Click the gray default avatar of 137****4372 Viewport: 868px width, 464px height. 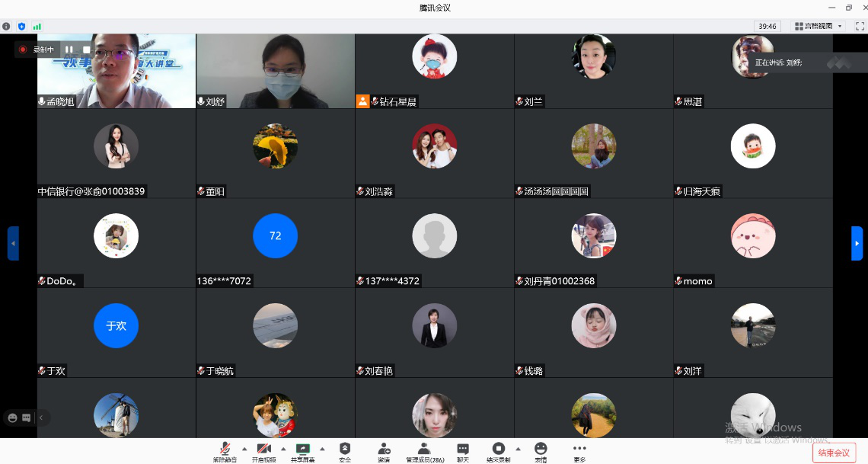click(x=435, y=236)
